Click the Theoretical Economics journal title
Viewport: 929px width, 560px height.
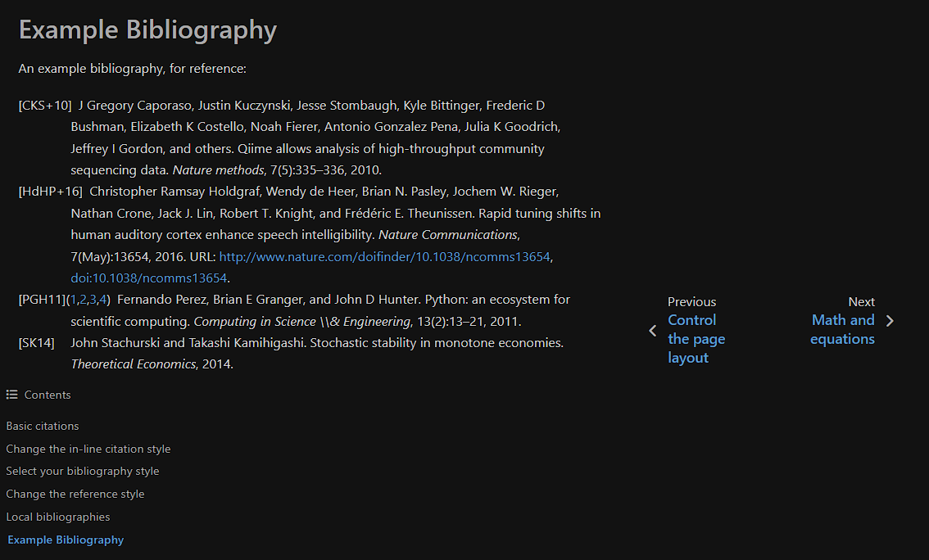[x=134, y=364]
